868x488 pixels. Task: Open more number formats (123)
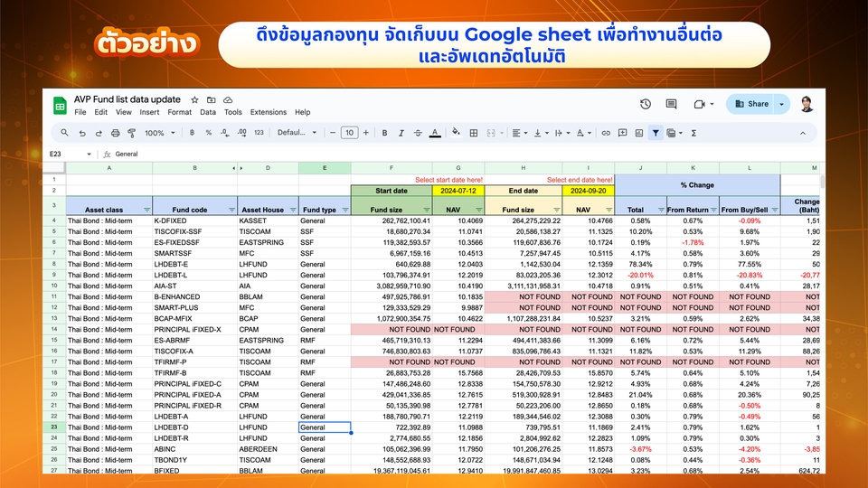point(259,133)
